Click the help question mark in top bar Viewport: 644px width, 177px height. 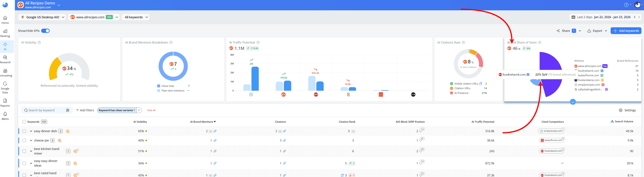click(x=626, y=5)
